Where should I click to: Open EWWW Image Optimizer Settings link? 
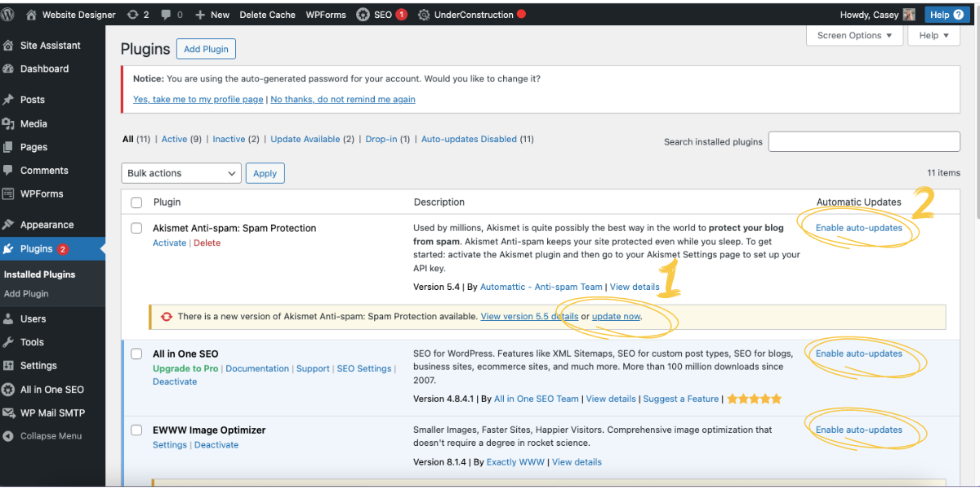170,445
